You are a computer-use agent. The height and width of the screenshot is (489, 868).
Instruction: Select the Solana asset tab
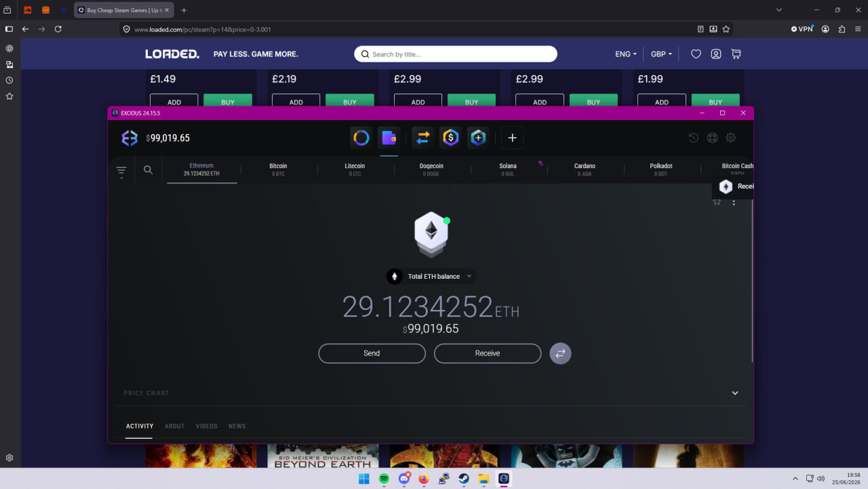(508, 170)
